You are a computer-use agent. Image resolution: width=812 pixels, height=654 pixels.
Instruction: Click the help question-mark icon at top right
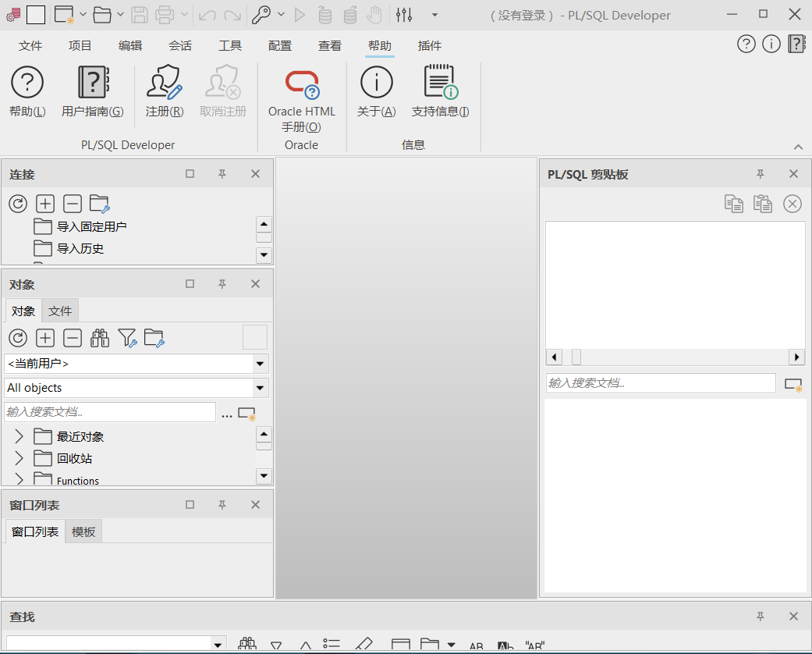point(746,44)
